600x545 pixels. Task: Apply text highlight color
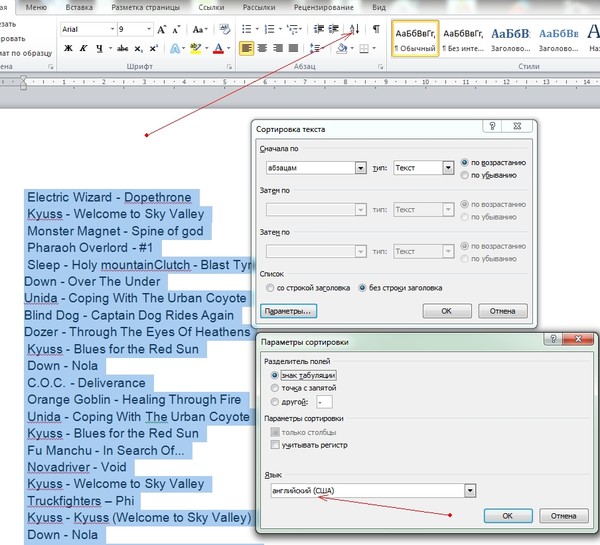tap(196, 48)
